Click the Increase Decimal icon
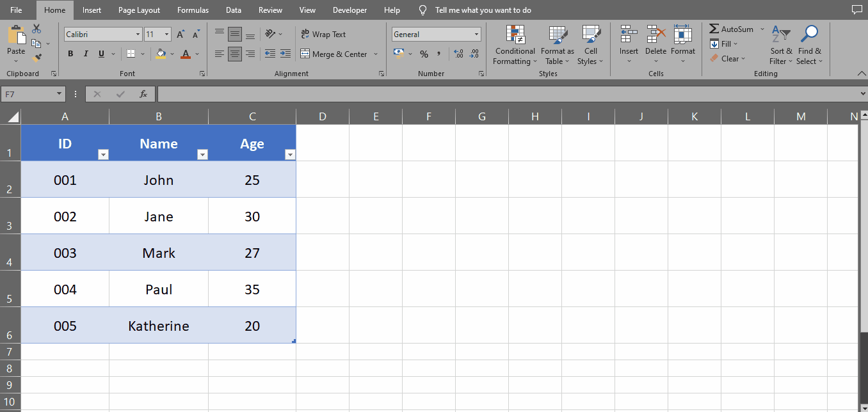The image size is (868, 412). tap(458, 54)
